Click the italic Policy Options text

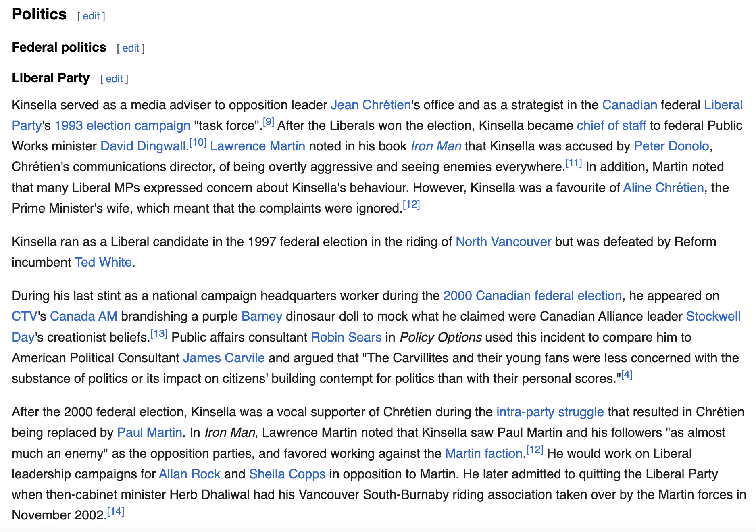coord(441,337)
